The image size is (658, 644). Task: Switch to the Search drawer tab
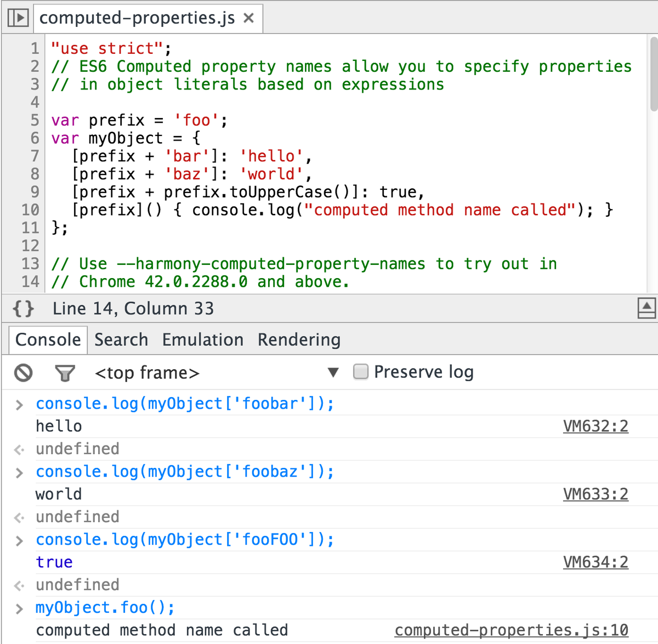(x=121, y=340)
